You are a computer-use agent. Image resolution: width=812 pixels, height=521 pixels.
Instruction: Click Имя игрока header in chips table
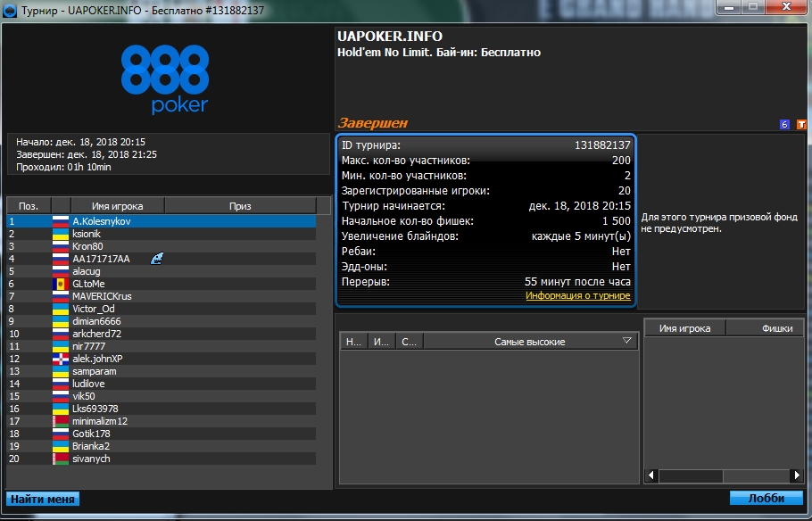point(684,327)
